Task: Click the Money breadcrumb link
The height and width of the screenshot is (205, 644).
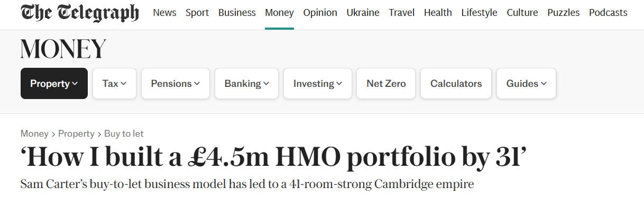Action: point(34,133)
